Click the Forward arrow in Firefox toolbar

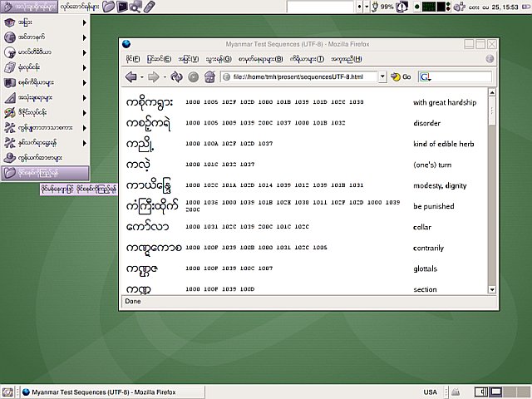[153, 76]
